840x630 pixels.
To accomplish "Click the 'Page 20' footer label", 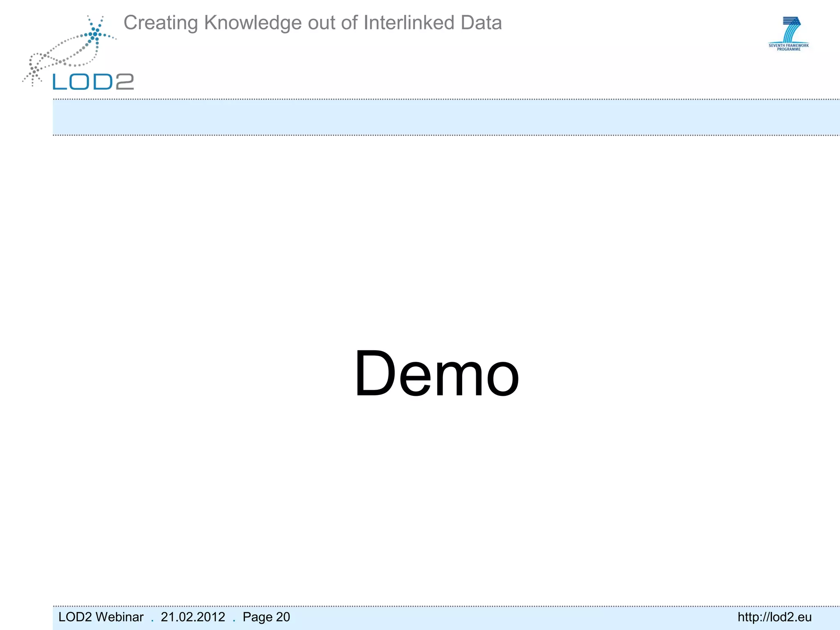I will pyautogui.click(x=266, y=617).
